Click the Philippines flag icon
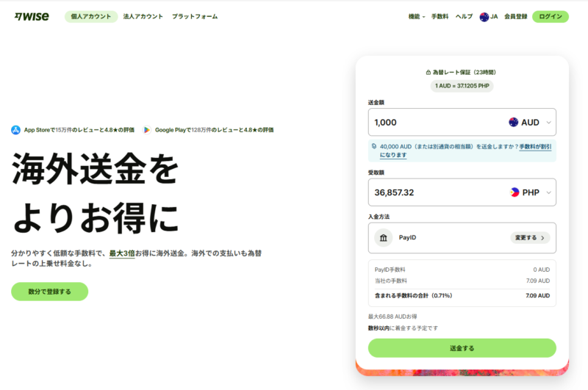Image resolution: width=588 pixels, height=390 pixels. pyautogui.click(x=515, y=192)
